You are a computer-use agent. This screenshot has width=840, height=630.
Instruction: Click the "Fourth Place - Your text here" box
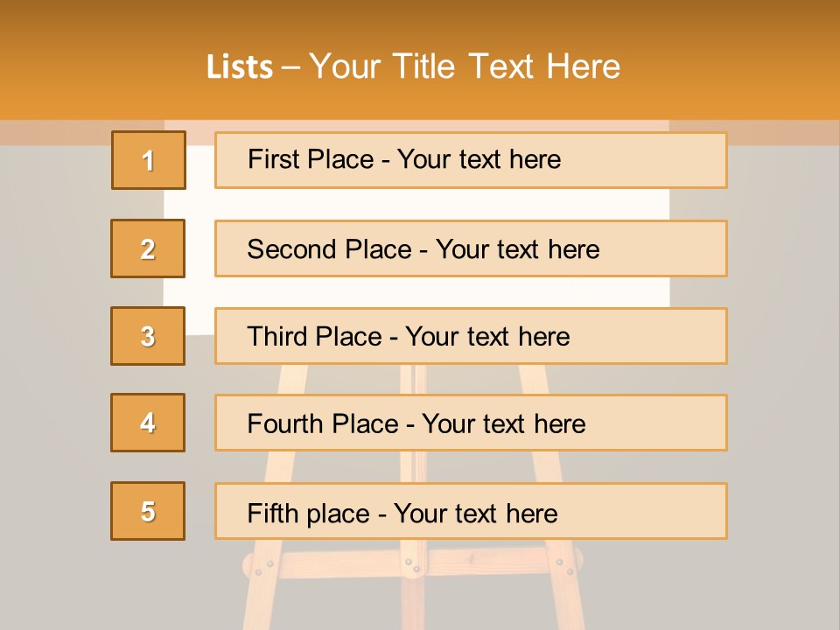click(471, 423)
